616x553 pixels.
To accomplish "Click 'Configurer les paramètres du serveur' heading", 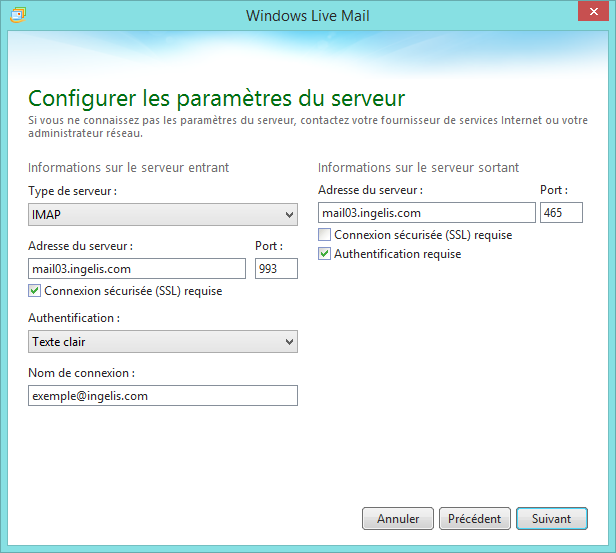I will click(216, 98).
